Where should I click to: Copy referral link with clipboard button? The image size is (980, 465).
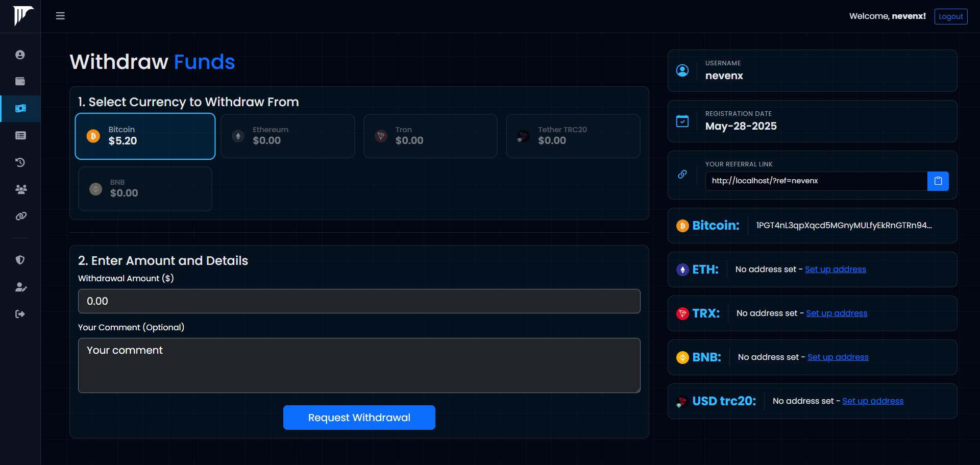pyautogui.click(x=938, y=181)
